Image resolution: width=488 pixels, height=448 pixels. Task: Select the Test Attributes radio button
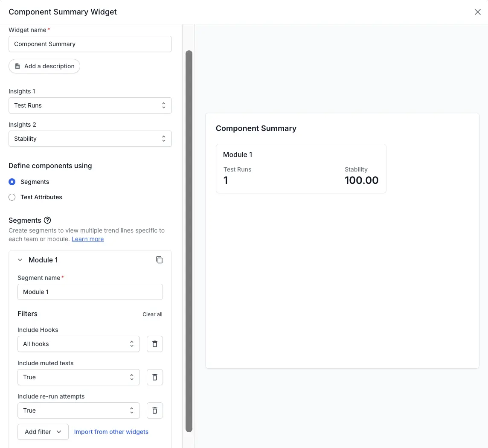[12, 197]
